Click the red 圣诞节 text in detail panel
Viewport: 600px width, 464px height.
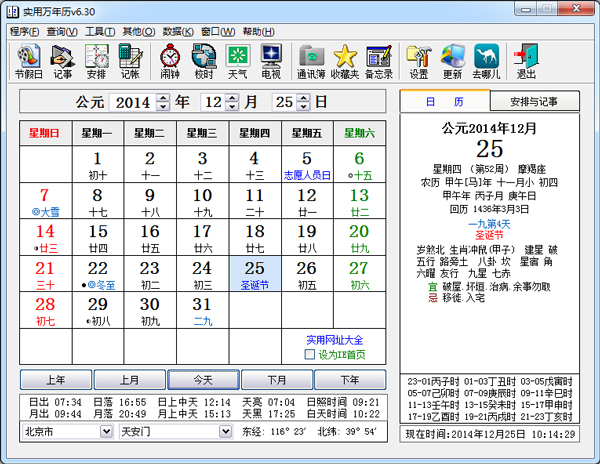point(489,235)
